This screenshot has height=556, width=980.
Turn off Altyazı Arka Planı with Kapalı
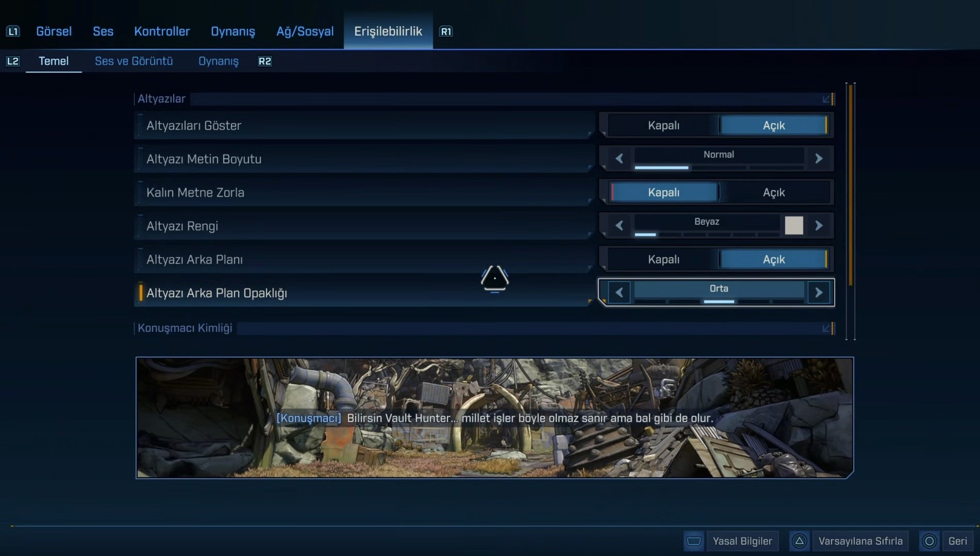point(663,260)
